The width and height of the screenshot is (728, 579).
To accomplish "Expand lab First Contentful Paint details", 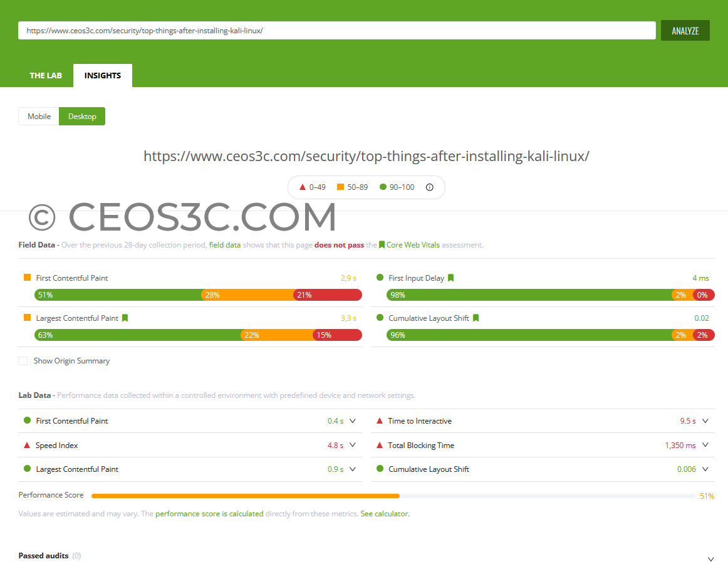I will (x=352, y=420).
